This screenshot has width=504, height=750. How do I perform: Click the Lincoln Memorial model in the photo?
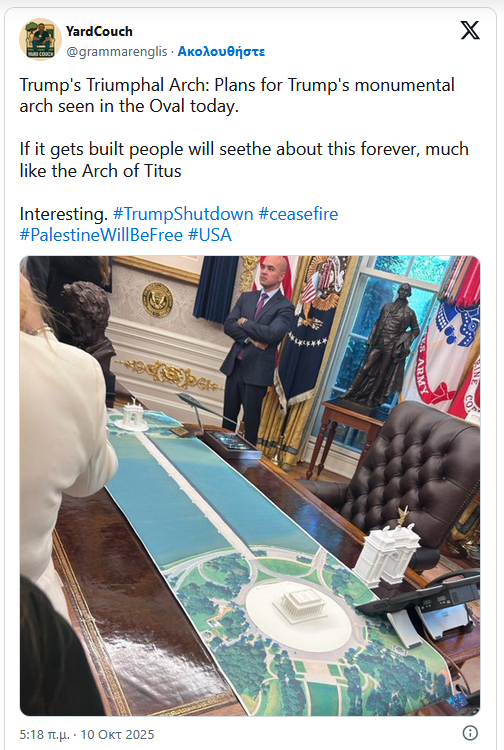pos(302,605)
